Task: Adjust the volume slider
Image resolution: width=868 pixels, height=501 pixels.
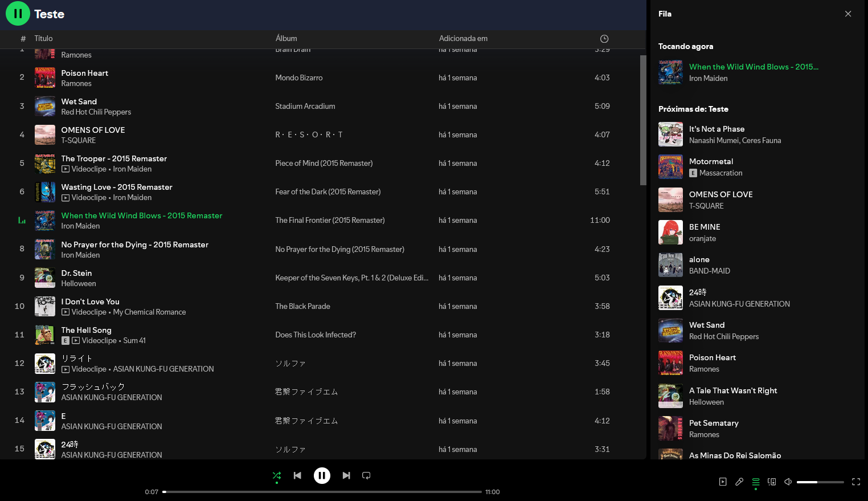Action: (820, 482)
